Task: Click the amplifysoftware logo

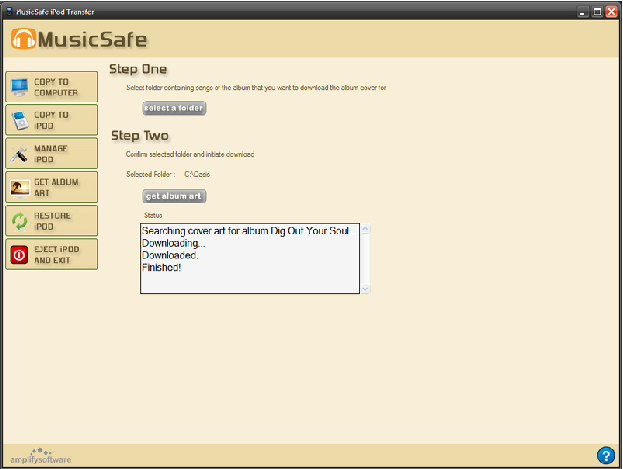Action: point(41,456)
